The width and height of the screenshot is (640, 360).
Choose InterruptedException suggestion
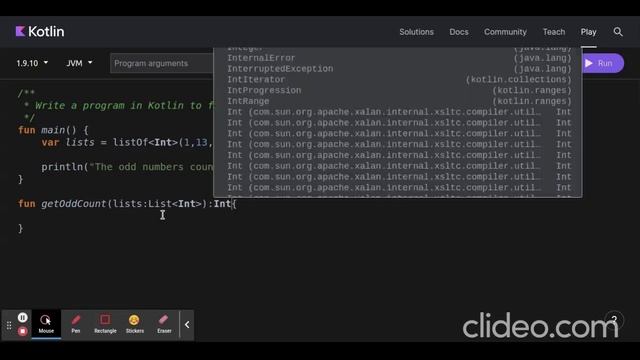pyautogui.click(x=398, y=69)
